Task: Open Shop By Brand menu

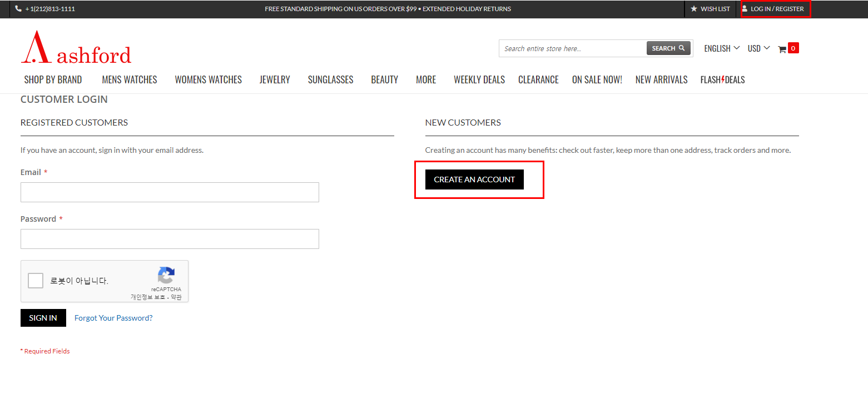Action: [53, 79]
